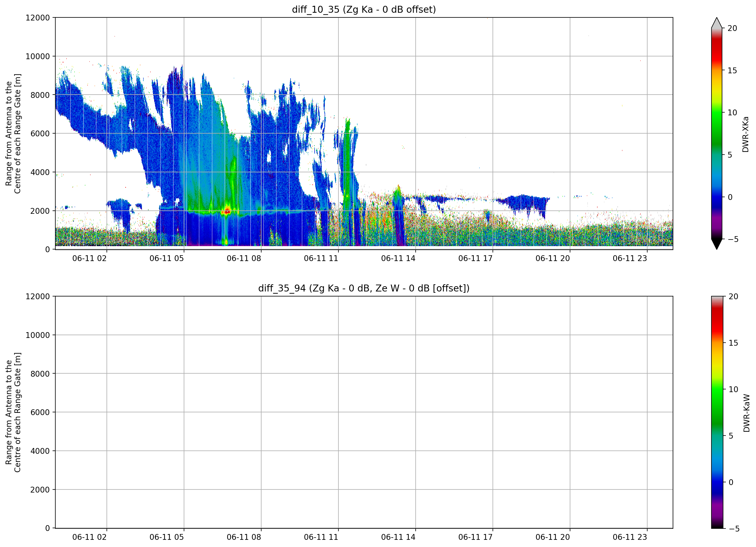Click the top plot's y-axis range title
This screenshot has width=756, height=547.
click(13, 134)
